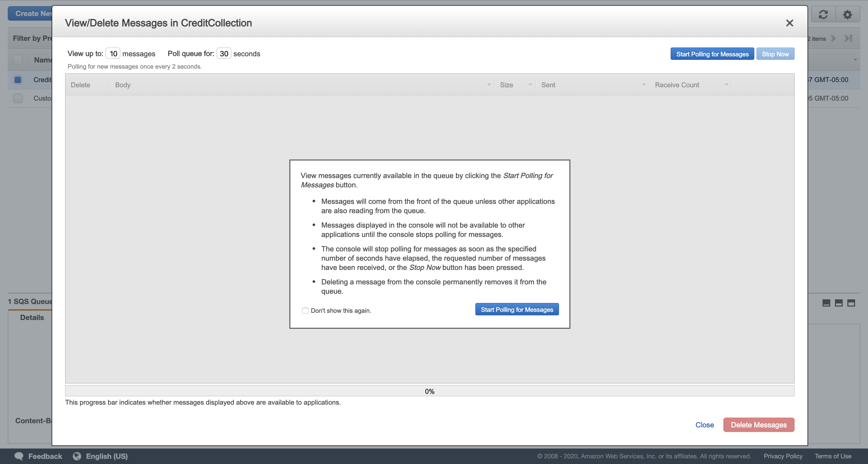
Task: Open the settings gear icon
Action: (x=847, y=14)
